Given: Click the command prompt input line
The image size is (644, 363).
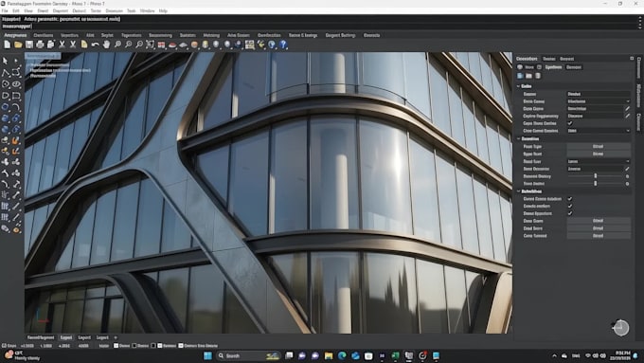Looking at the screenshot, I should (320, 27).
